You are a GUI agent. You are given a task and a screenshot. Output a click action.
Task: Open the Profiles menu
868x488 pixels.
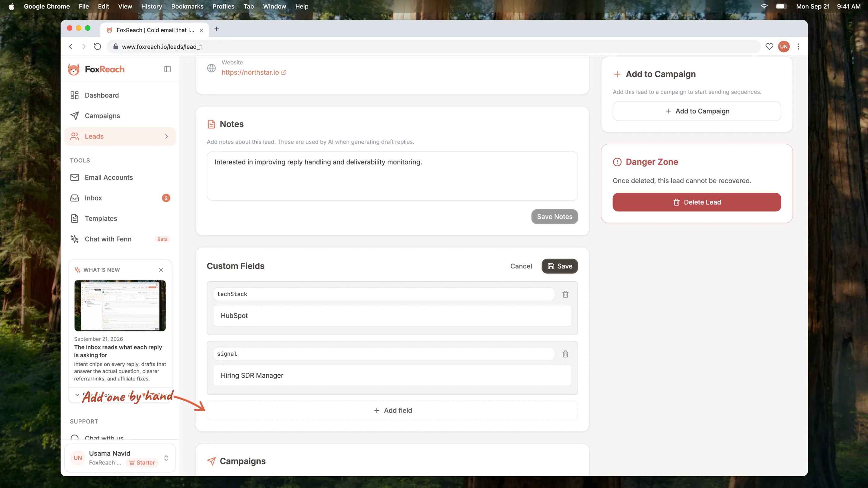click(223, 6)
